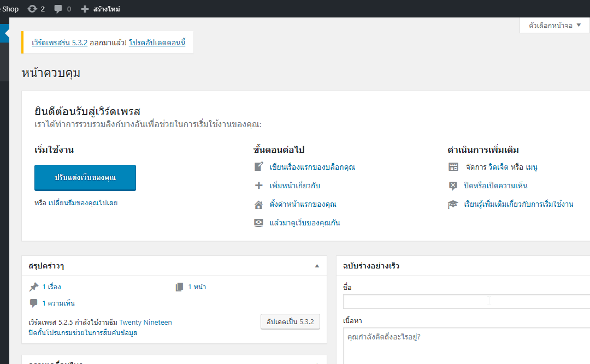Screen dimensions: 590x364
Task: Click the widgets and menus grid icon
Action: click(453, 167)
